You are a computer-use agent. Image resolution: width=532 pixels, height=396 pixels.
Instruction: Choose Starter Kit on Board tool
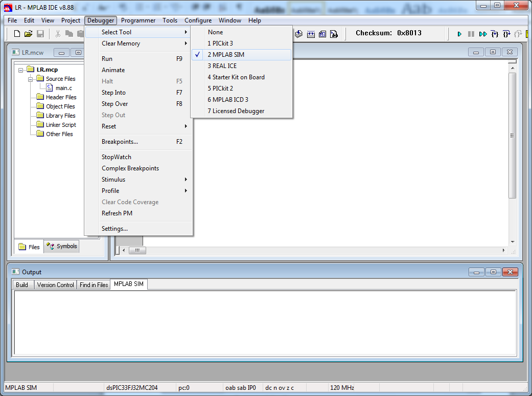click(241, 77)
